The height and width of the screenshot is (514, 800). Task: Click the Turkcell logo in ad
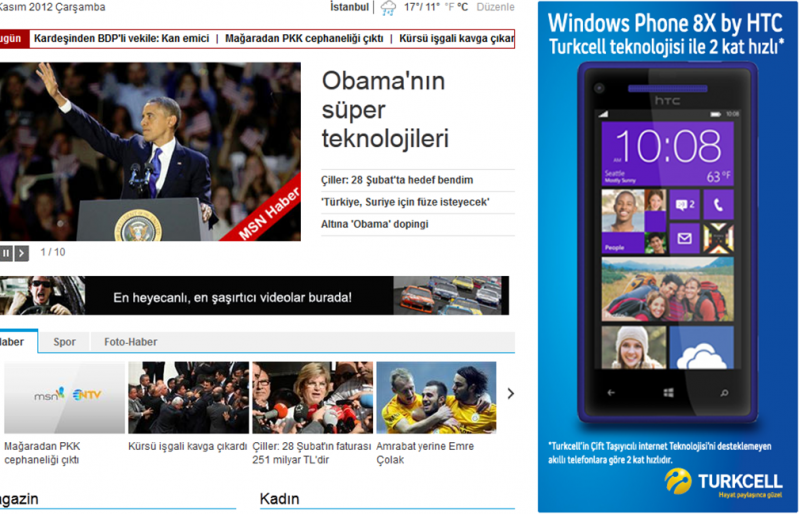tap(723, 482)
